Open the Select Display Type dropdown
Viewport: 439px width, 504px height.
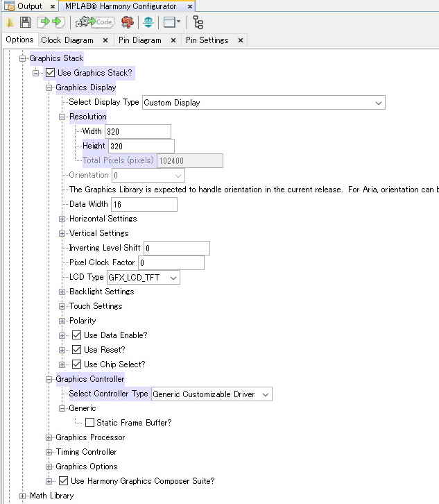click(x=264, y=103)
